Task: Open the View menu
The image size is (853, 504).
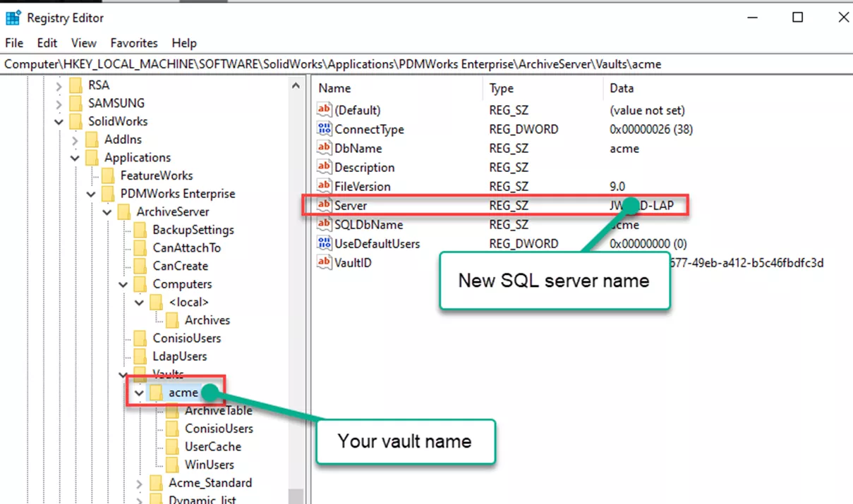Action: [83, 43]
